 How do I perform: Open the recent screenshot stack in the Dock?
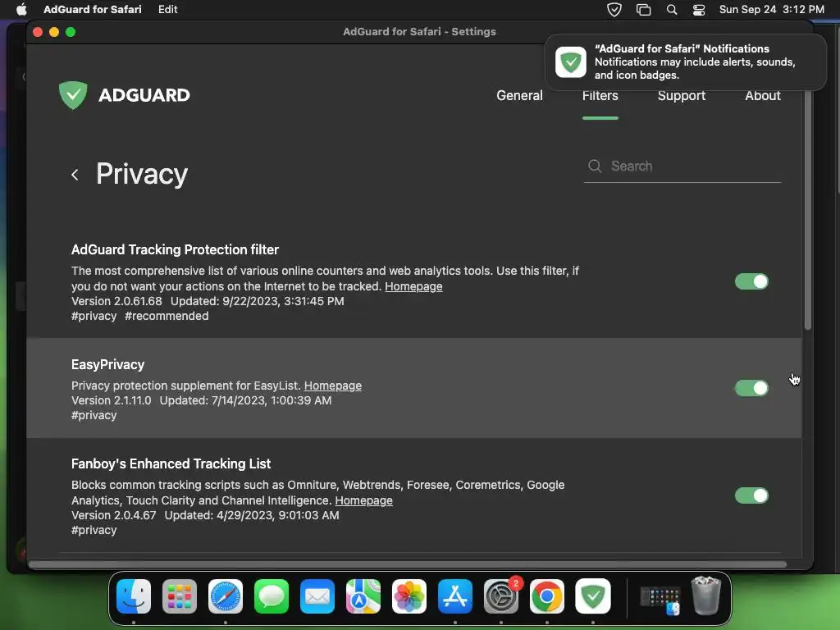tap(660, 600)
